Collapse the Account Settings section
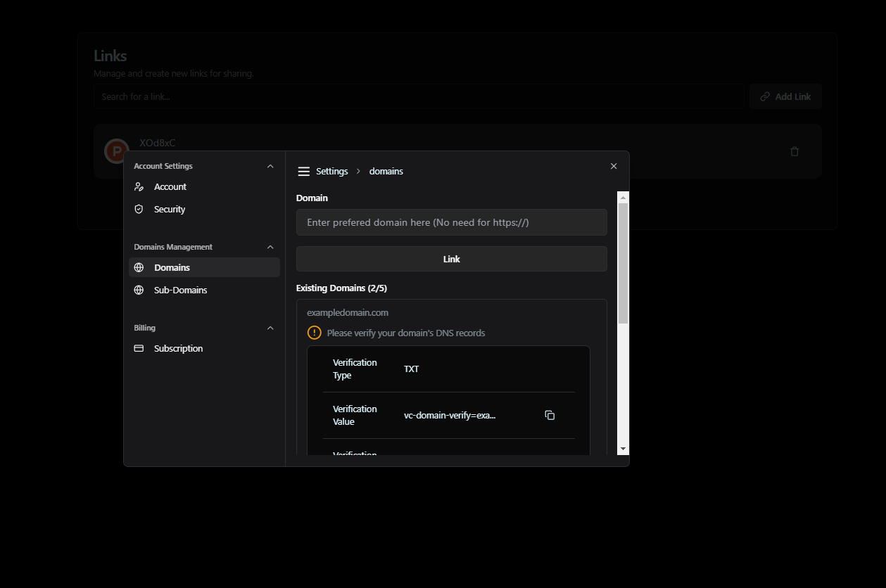Image resolution: width=886 pixels, height=588 pixels. pyautogui.click(x=270, y=167)
